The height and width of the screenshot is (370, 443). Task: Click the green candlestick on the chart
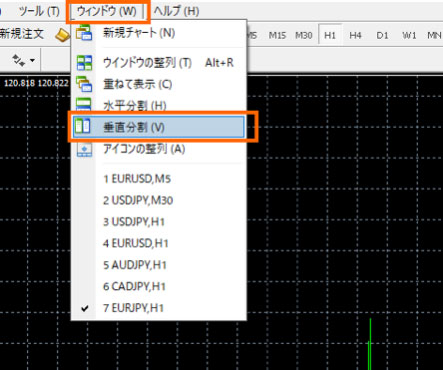click(370, 344)
